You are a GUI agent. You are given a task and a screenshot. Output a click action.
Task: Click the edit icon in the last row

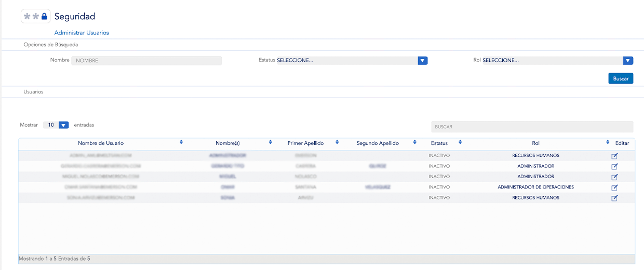614,198
